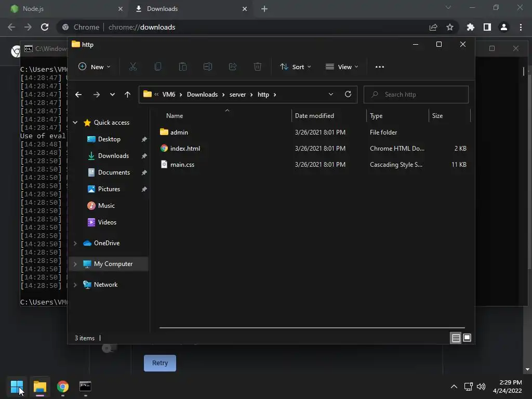The height and width of the screenshot is (399, 532).
Task: Click Chrome share page icon
Action: click(433, 27)
